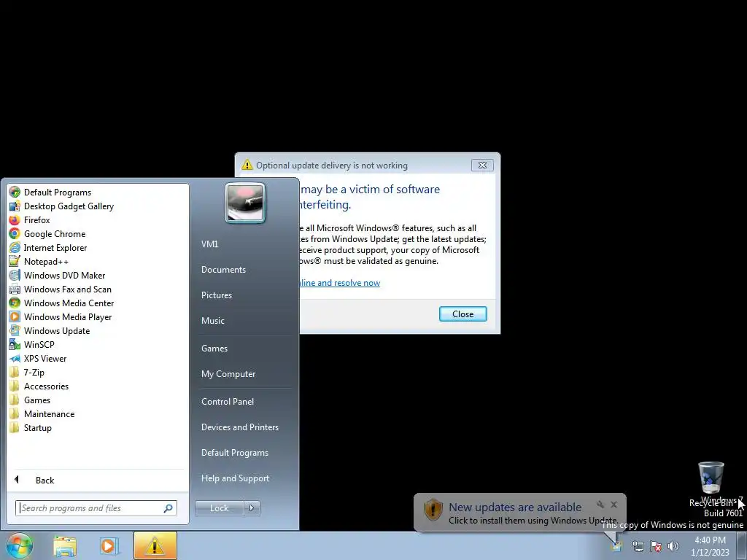The width and height of the screenshot is (747, 560).
Task: Open Windows Fax and Scan icon
Action: pyautogui.click(x=15, y=289)
